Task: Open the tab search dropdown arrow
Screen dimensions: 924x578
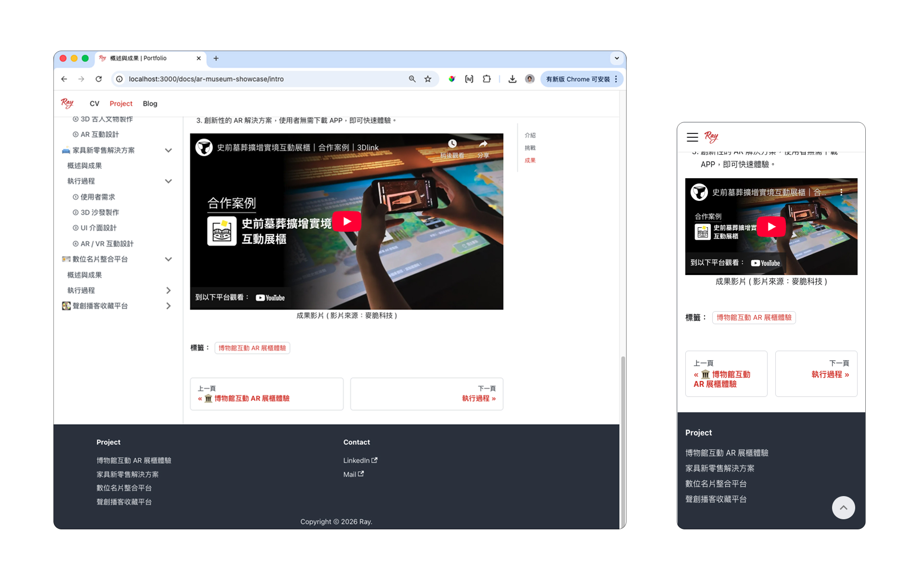Action: point(616,58)
